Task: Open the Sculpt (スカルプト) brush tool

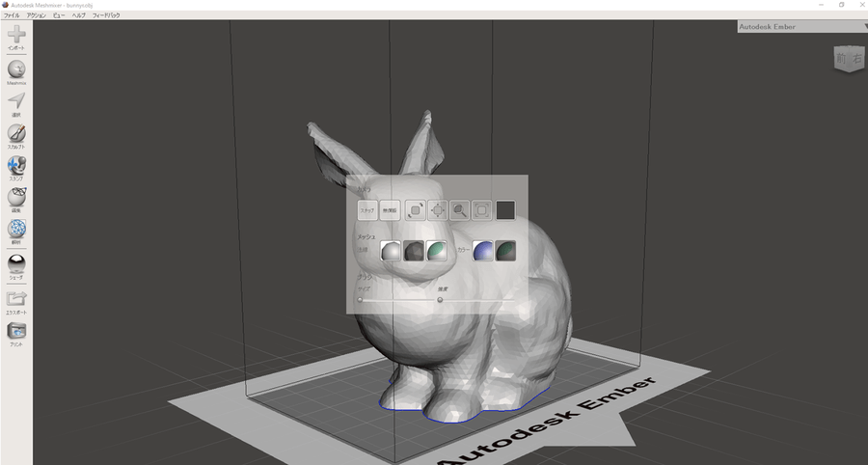Action: 16,133
